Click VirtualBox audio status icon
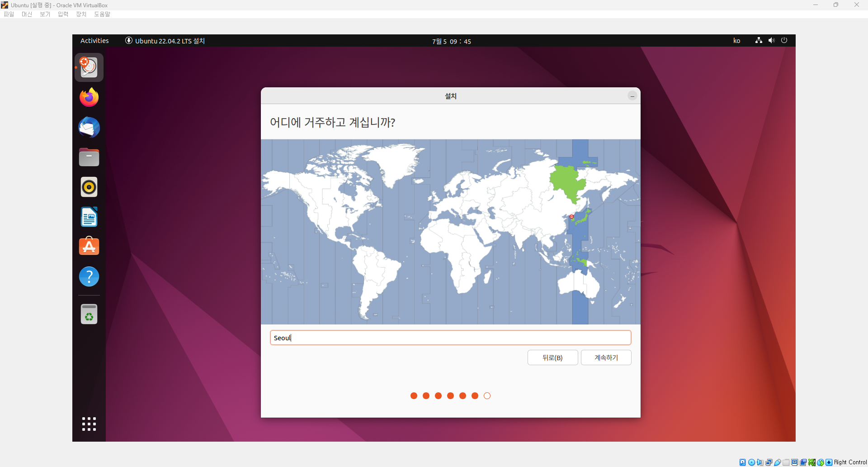This screenshot has height=467, width=868. click(x=760, y=462)
